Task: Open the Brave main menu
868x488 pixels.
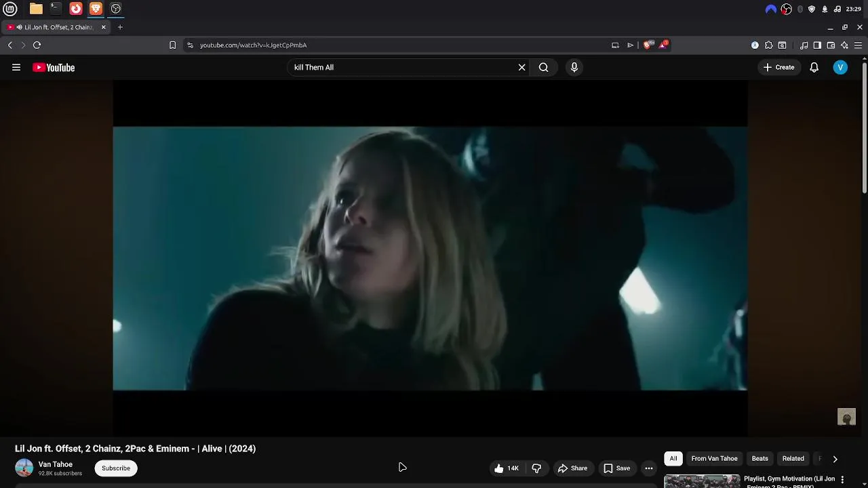Action: click(858, 45)
